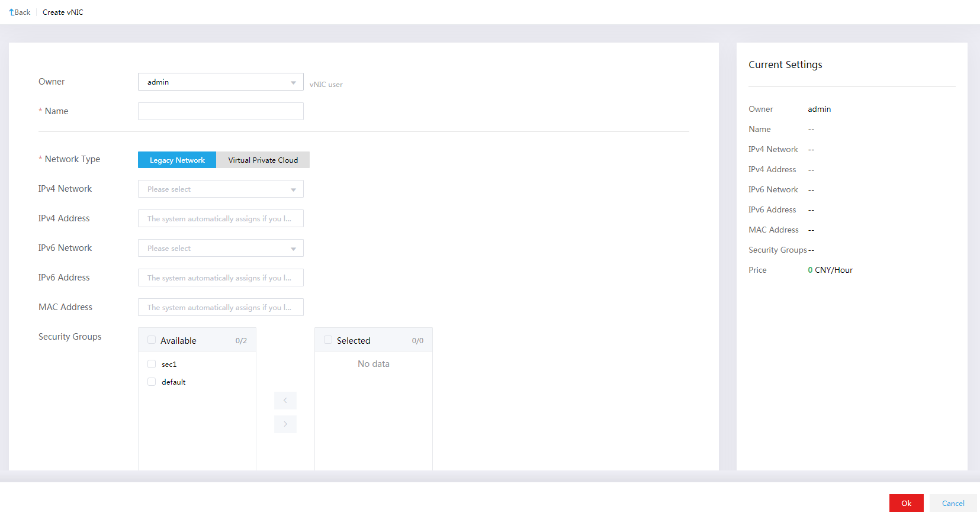Click the 'Current Settings' heading
Viewport: 980px width, 516px height.
tap(785, 64)
